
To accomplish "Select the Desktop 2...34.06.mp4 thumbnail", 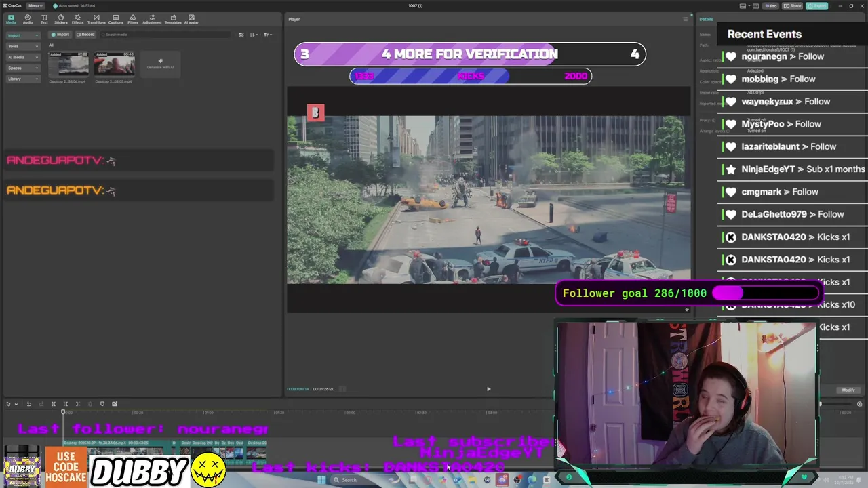I will click(68, 64).
